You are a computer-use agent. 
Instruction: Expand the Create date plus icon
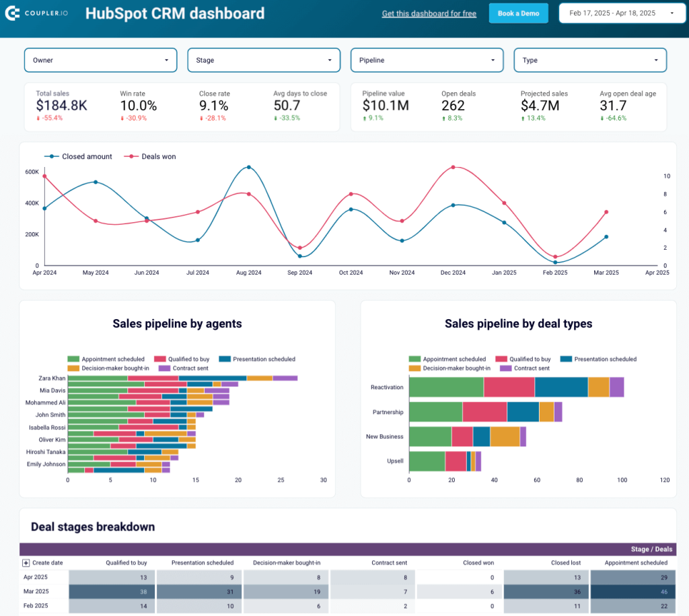point(26,563)
